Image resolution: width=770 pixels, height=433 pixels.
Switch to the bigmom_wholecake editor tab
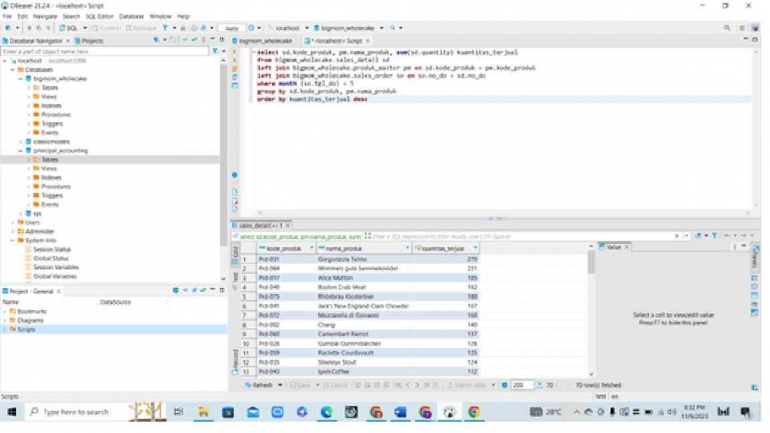tap(262, 41)
